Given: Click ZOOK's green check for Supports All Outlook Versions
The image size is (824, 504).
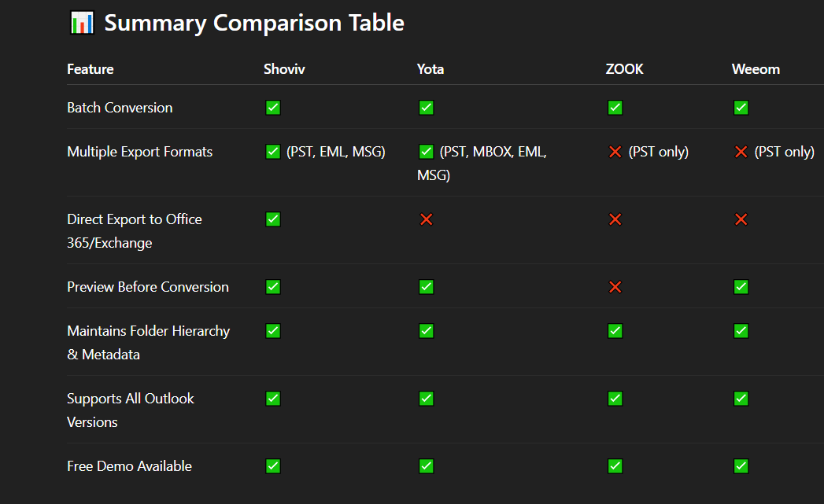Looking at the screenshot, I should (615, 399).
